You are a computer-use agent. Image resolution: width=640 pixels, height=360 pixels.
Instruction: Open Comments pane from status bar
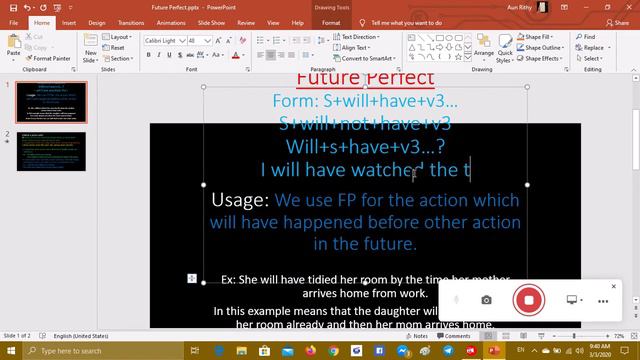(x=453, y=336)
